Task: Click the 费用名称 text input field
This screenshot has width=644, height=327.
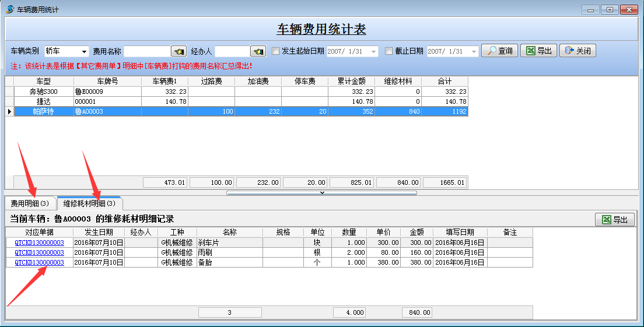Action: [x=147, y=51]
